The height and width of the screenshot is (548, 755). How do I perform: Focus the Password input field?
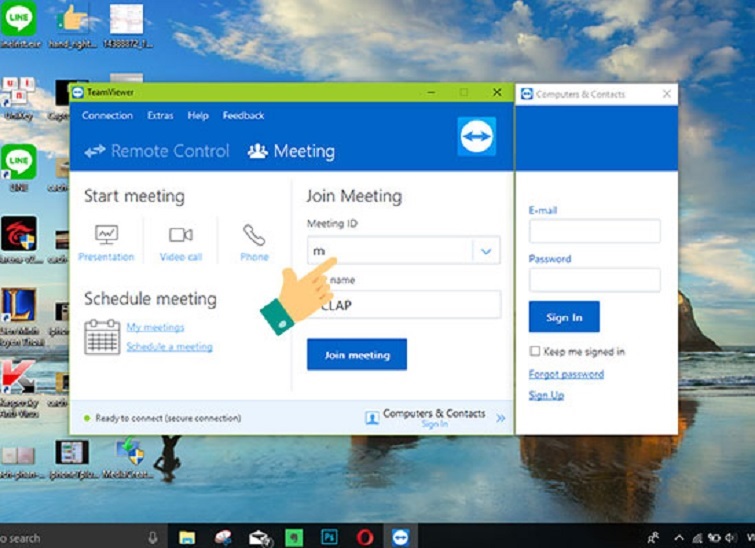point(595,280)
